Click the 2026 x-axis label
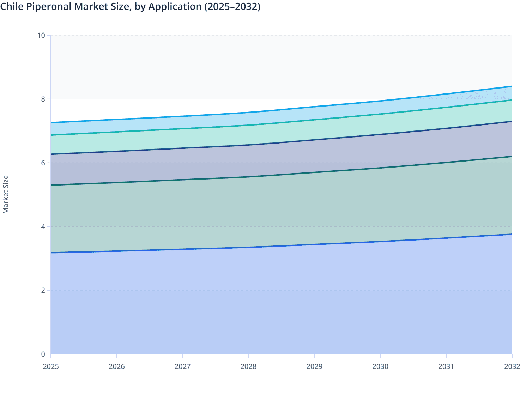Screen dimensions: 532x395 click(117, 367)
